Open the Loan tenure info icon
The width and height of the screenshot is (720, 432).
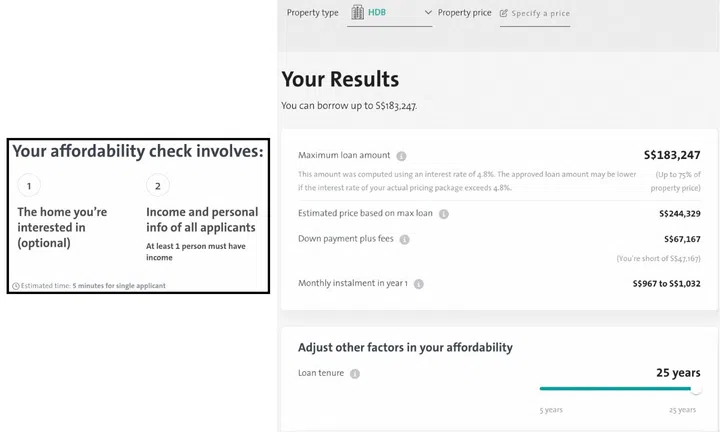[x=355, y=374]
